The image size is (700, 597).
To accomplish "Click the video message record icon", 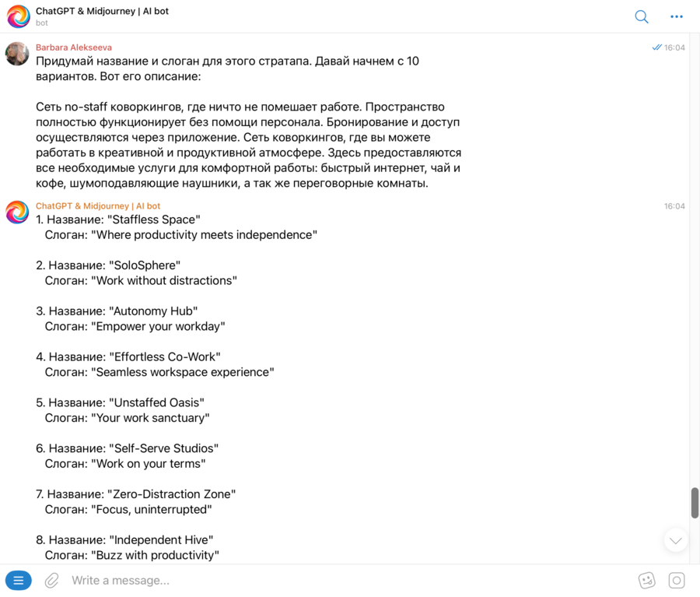I will [677, 581].
